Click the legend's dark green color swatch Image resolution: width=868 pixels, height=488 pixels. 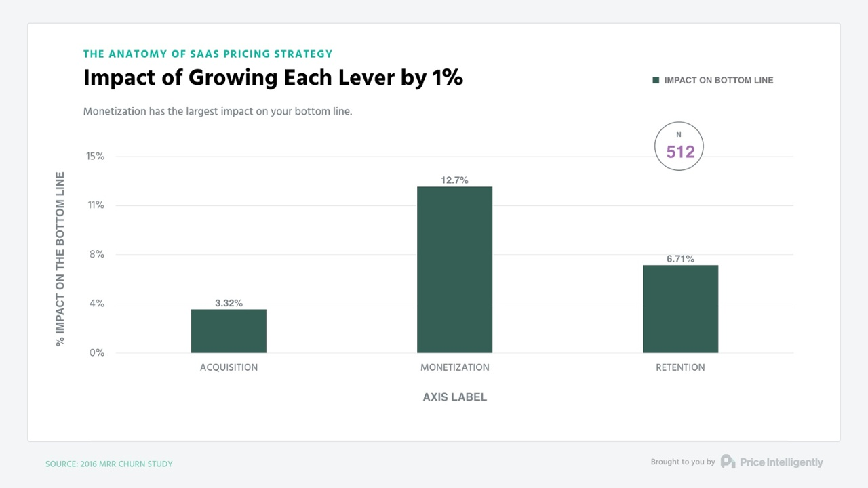point(656,80)
